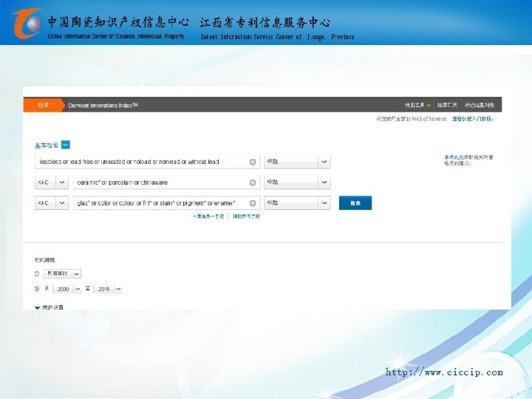532x399 pixels.
Task: Open the AND operator dropdown on ceramic row
Action: (x=62, y=183)
